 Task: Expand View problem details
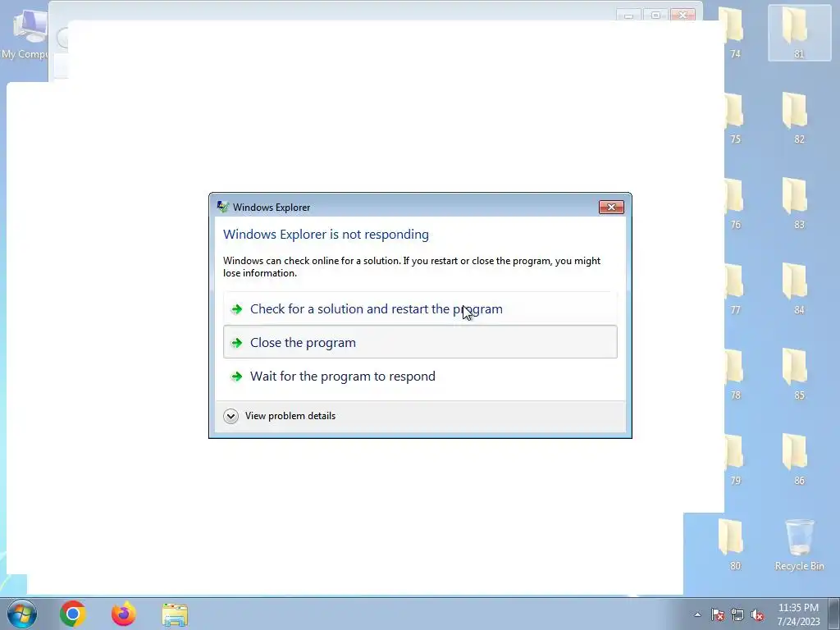(x=280, y=416)
